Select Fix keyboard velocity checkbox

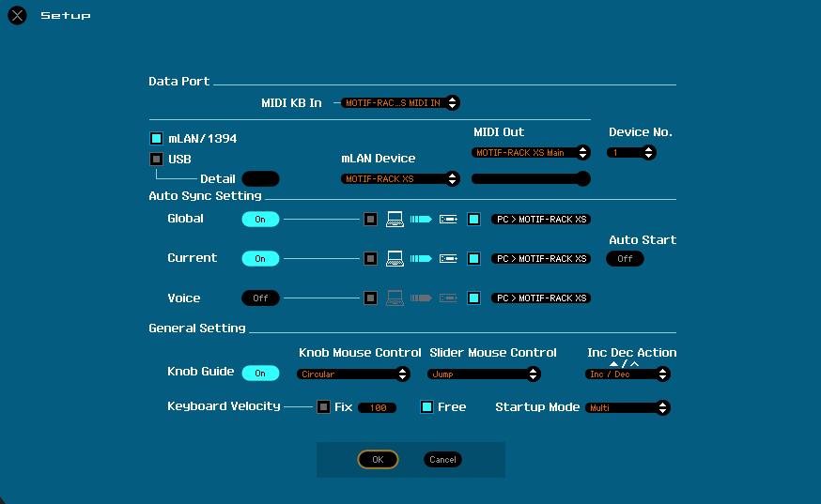pyautogui.click(x=323, y=406)
